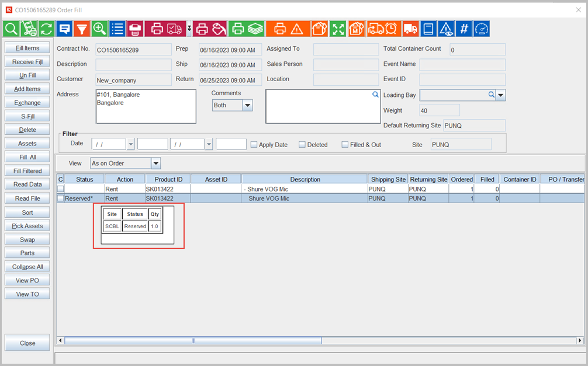Click the blue list view icon

tap(117, 29)
